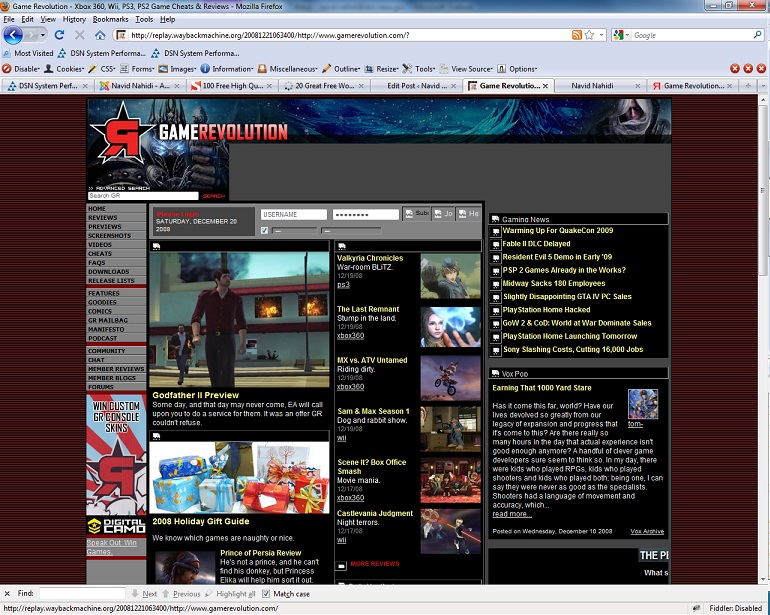Open the 2008 Holiday Gift Guide link
This screenshot has height=615, width=770.
click(200, 521)
